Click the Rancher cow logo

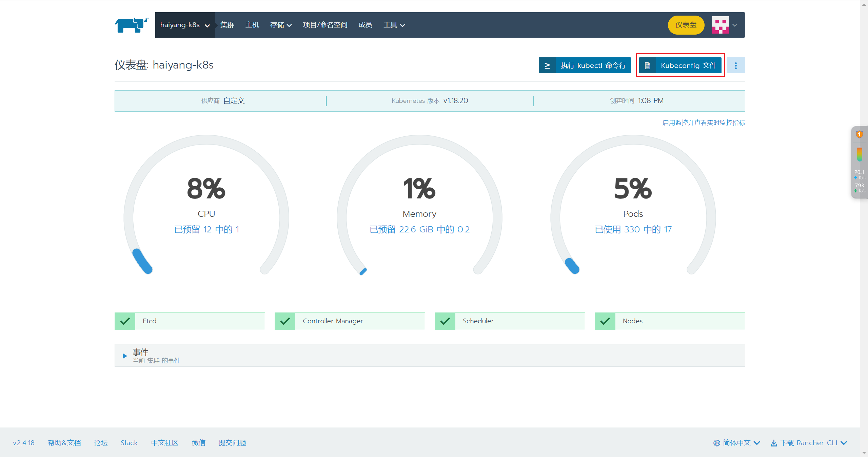click(x=132, y=25)
